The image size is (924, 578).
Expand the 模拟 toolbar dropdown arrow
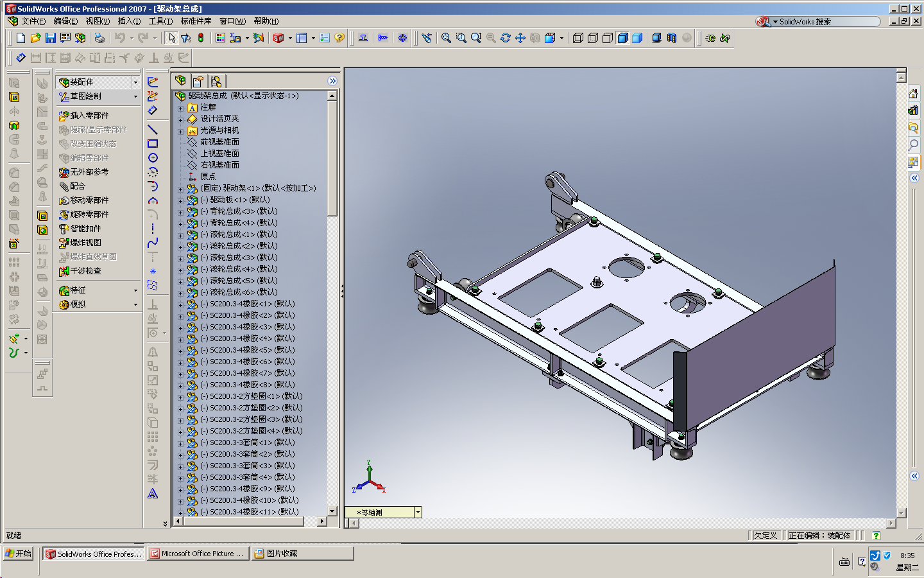(x=135, y=304)
